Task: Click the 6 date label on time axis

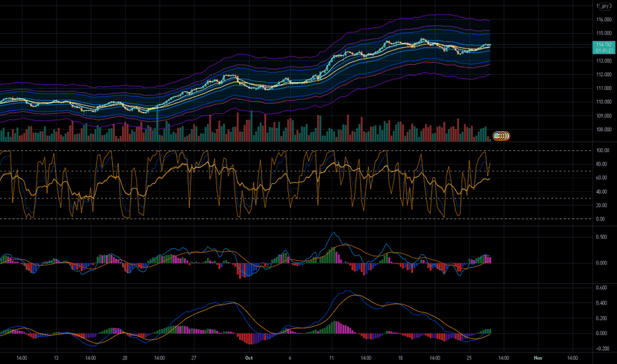Action: click(x=290, y=358)
